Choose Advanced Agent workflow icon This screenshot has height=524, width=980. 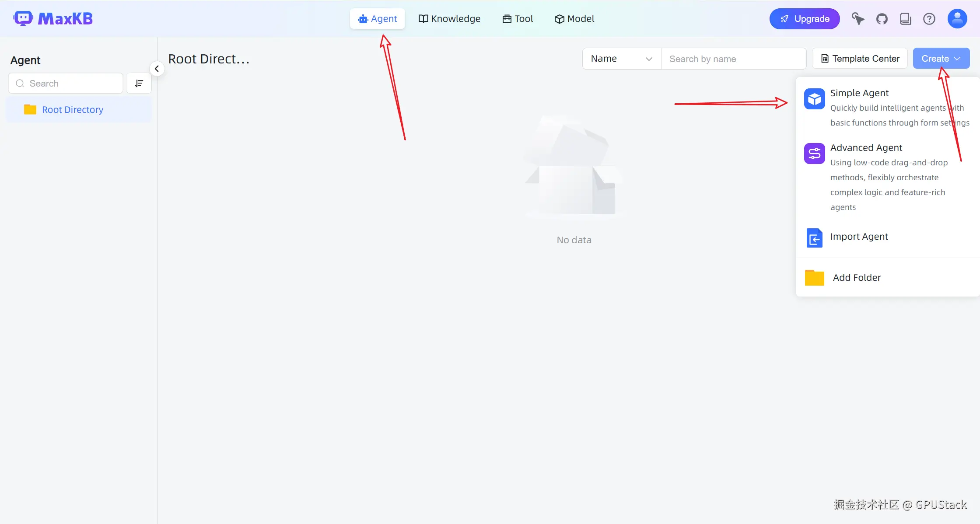[814, 154]
